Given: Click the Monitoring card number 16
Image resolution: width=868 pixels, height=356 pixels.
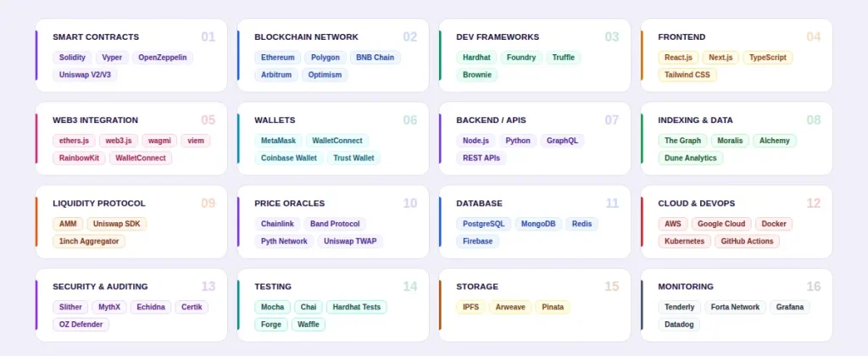Looking at the screenshot, I should tap(813, 286).
